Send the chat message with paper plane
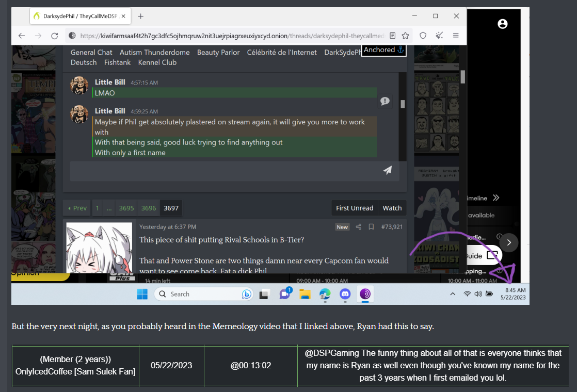 (387, 170)
